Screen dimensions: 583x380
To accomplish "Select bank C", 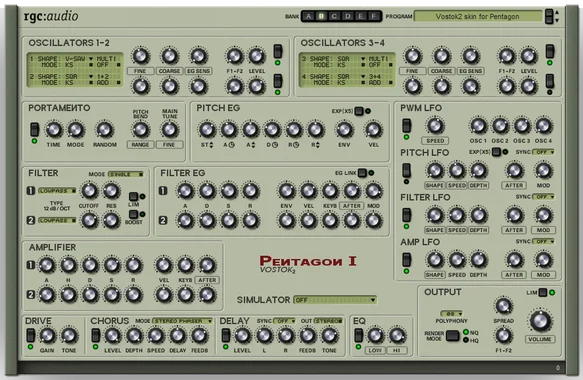I will coord(335,16).
